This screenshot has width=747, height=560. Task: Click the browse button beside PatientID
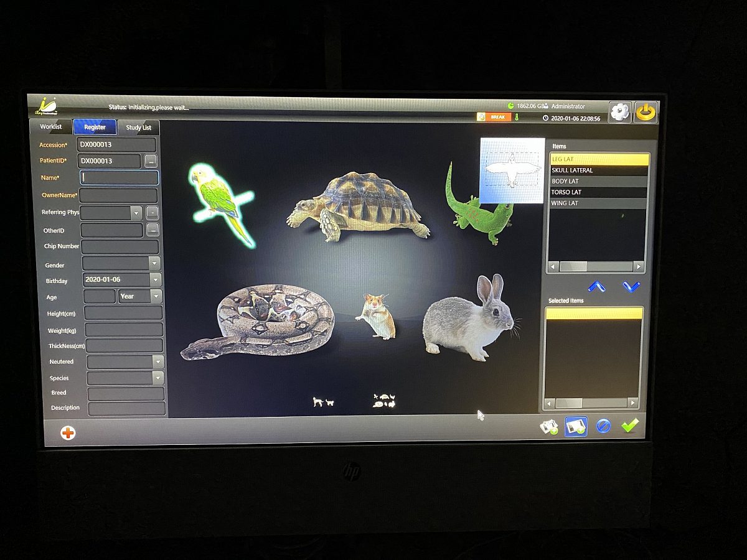(151, 161)
